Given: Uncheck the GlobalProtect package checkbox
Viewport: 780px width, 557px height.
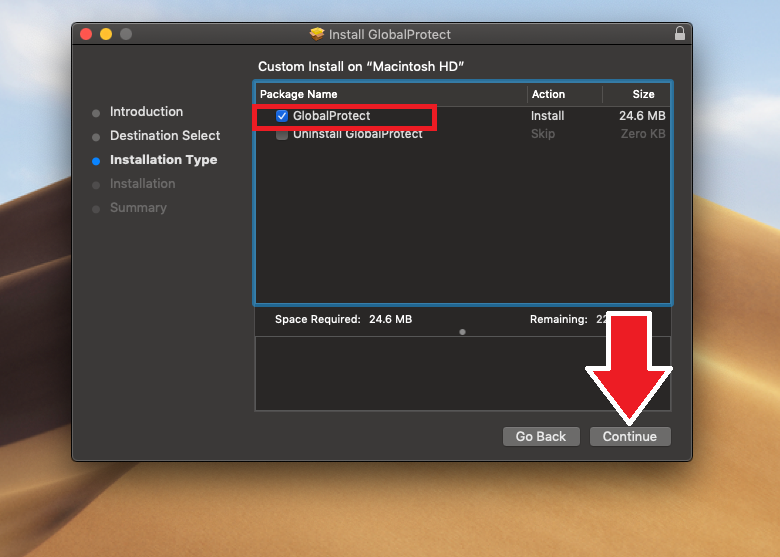Looking at the screenshot, I should point(282,116).
